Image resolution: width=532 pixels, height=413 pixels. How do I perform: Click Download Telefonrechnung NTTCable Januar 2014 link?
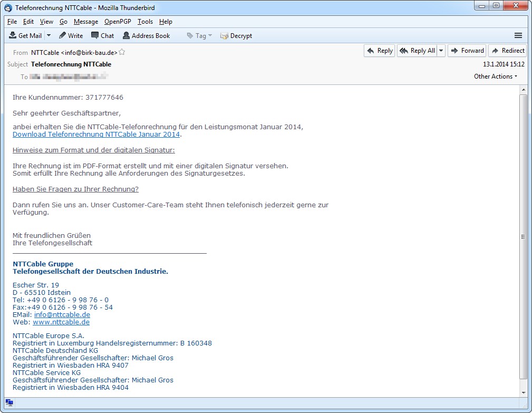click(96, 135)
